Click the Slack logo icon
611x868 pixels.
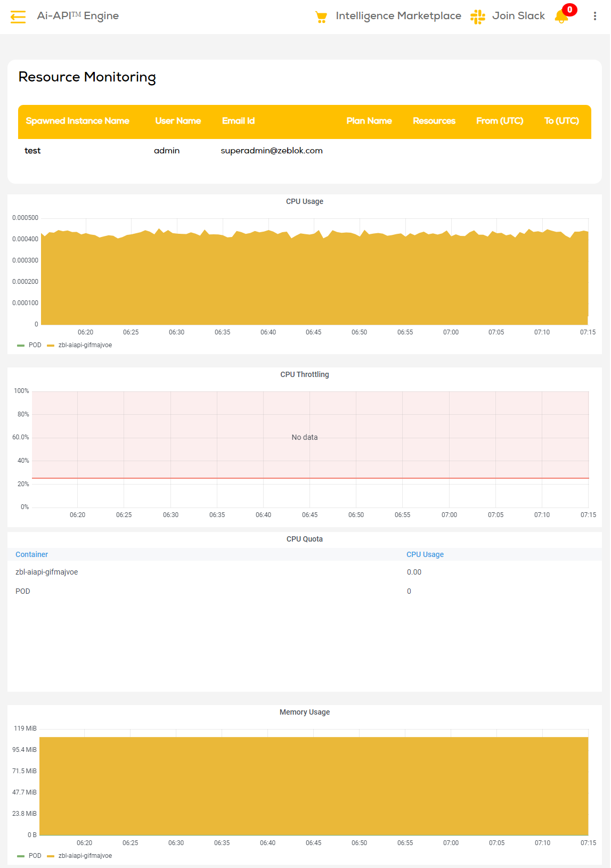click(x=477, y=17)
